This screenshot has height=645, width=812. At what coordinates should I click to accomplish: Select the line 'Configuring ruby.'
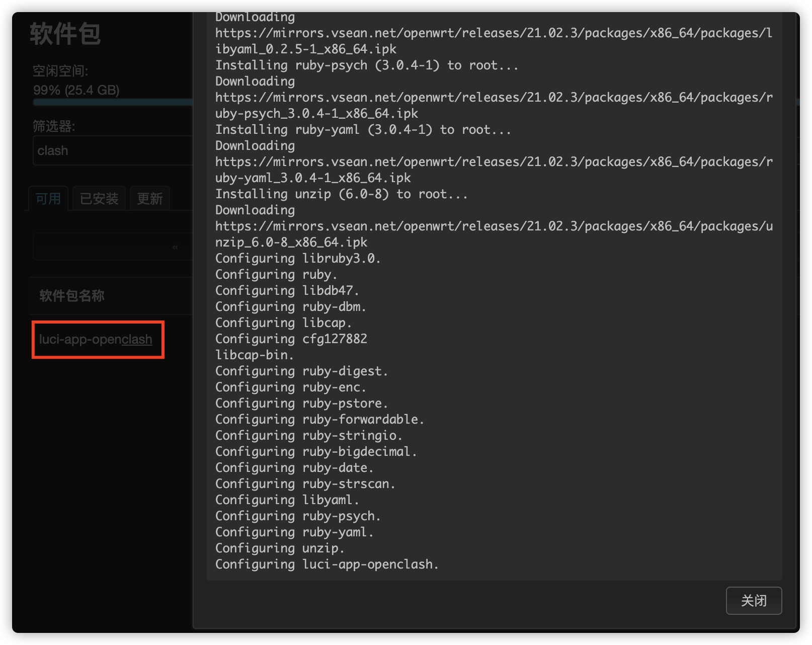click(x=276, y=274)
